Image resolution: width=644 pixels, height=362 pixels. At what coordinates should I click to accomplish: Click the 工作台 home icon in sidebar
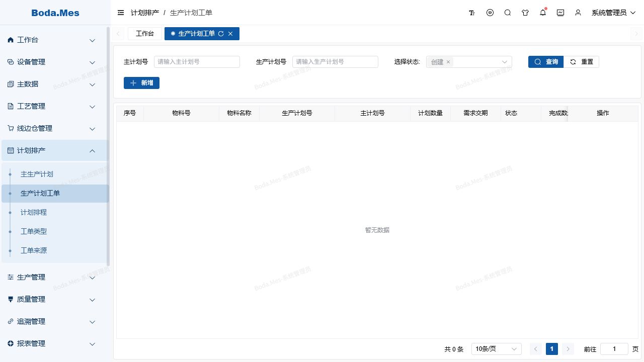pos(11,40)
